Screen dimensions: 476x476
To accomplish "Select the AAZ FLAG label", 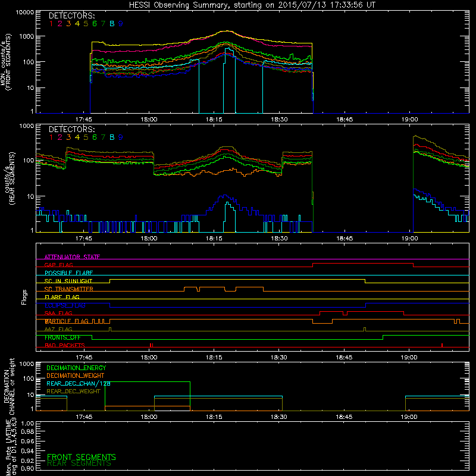I will click(x=58, y=329).
